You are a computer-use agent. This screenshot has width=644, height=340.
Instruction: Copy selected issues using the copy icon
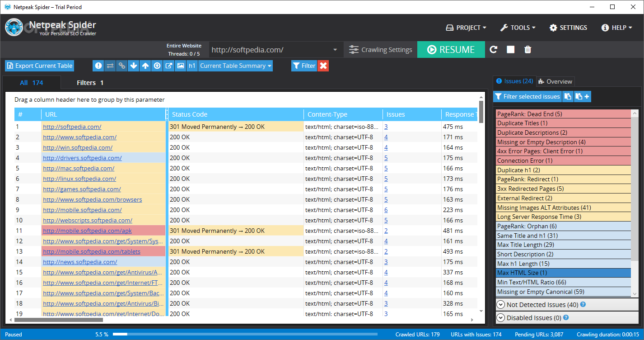point(568,96)
